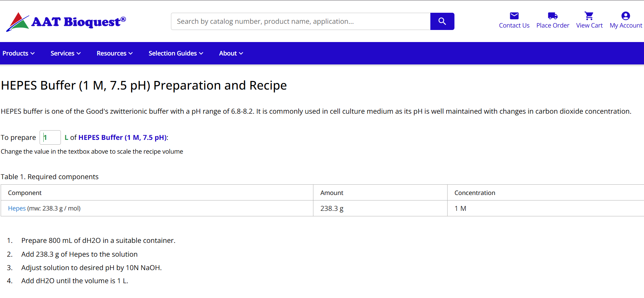The height and width of the screenshot is (298, 644).
Task: Click step 'Add dH2O until the volume'
Action: [75, 281]
